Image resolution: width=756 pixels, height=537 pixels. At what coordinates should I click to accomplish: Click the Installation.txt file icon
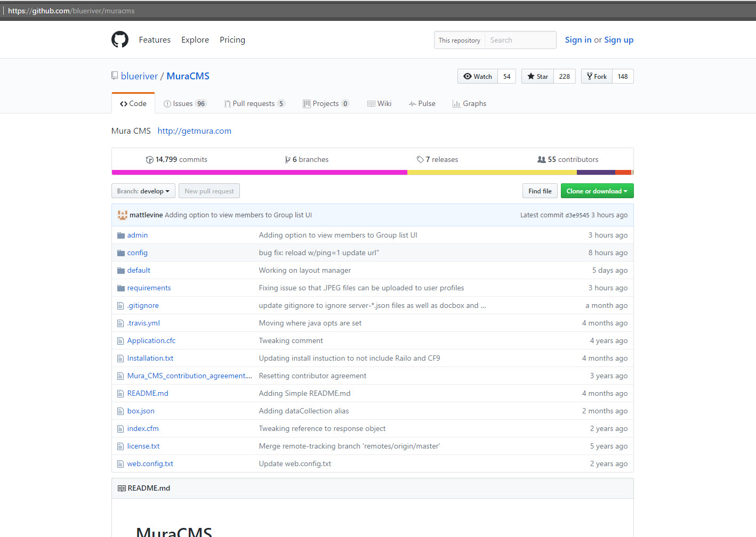click(x=120, y=358)
